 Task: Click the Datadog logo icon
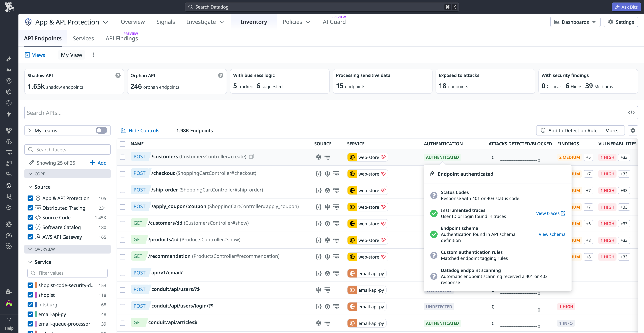pyautogui.click(x=9, y=7)
